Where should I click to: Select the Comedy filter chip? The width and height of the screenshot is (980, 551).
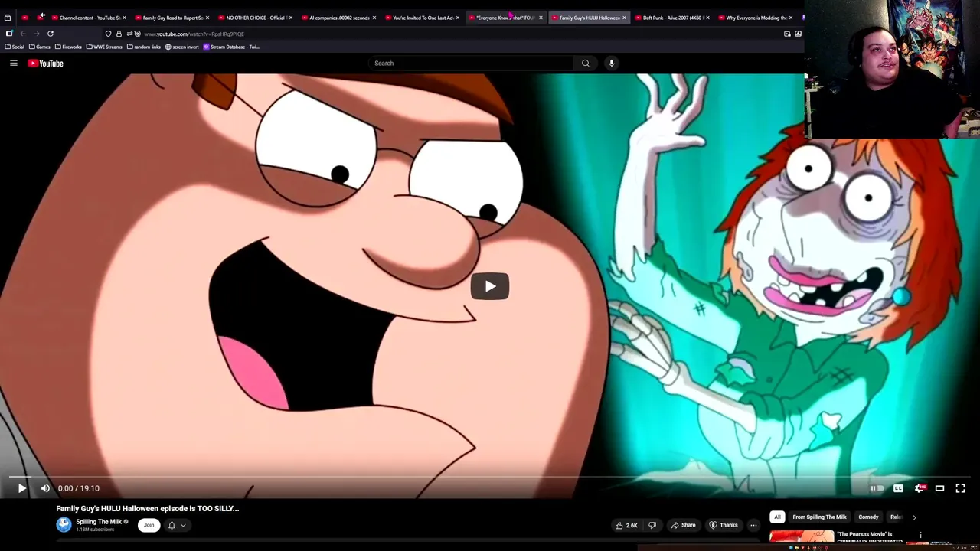(868, 517)
